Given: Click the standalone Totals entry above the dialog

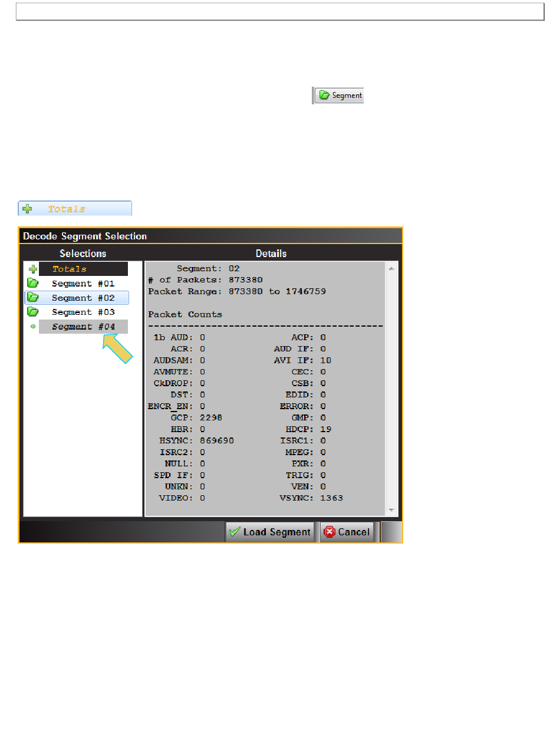Looking at the screenshot, I should pyautogui.click(x=75, y=209).
